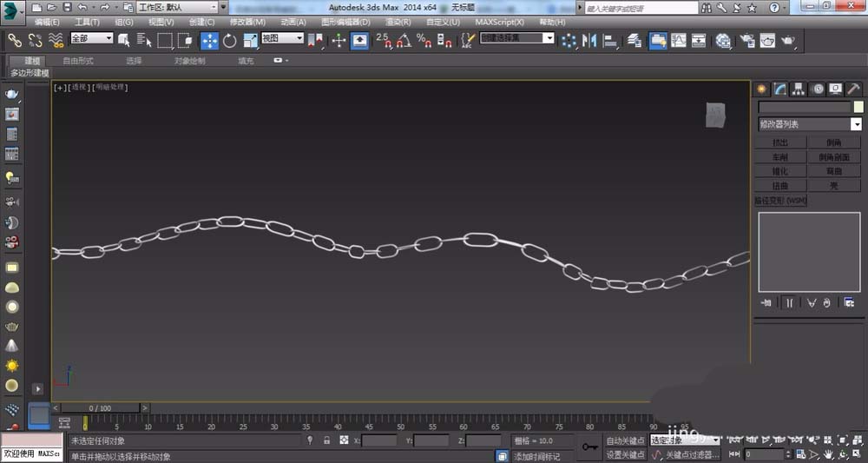Switch to the Utilities hammer tab
This screenshot has width=868, height=463.
point(853,89)
